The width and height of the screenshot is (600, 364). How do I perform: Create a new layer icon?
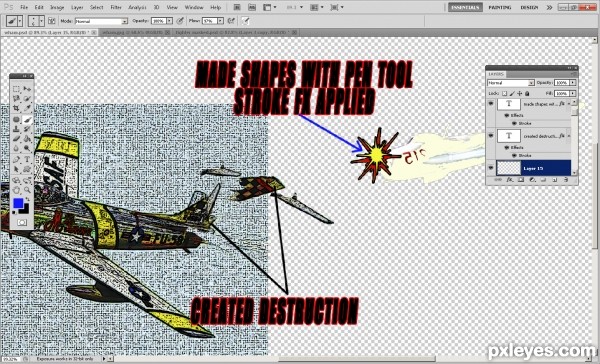coord(554,180)
